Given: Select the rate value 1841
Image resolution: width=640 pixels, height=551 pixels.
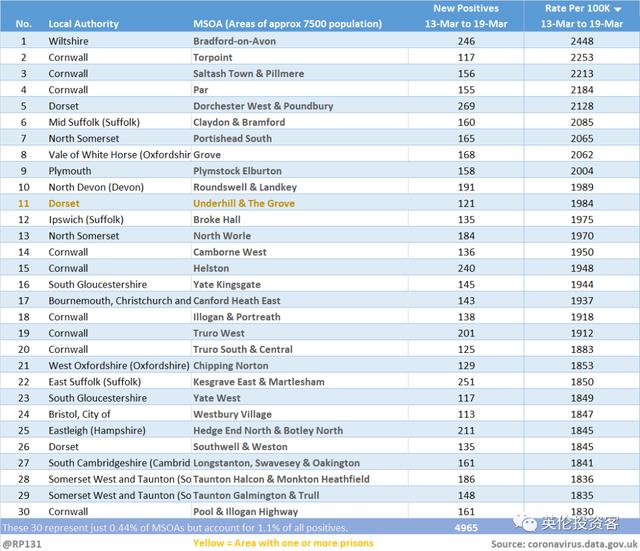Looking at the screenshot, I should click(582, 463).
